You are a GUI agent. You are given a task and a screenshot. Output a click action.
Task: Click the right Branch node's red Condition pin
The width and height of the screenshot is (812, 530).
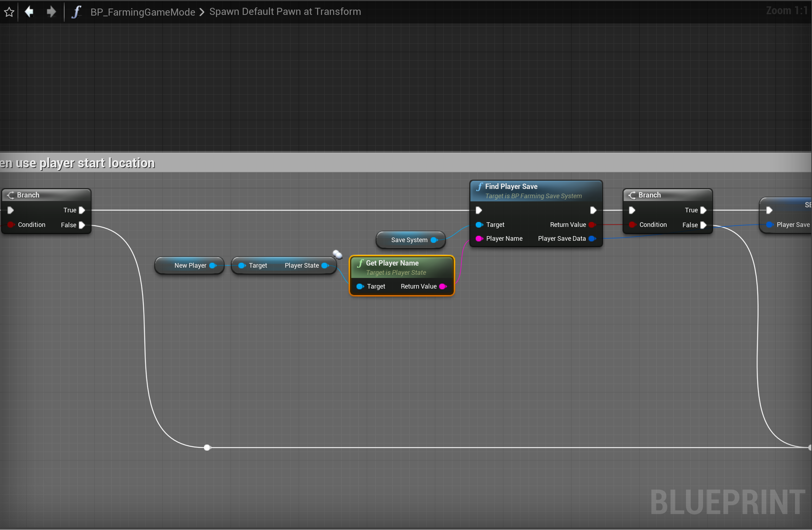tap(632, 225)
